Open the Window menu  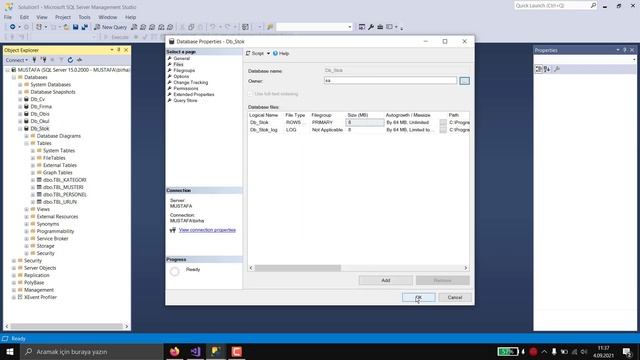tap(108, 17)
